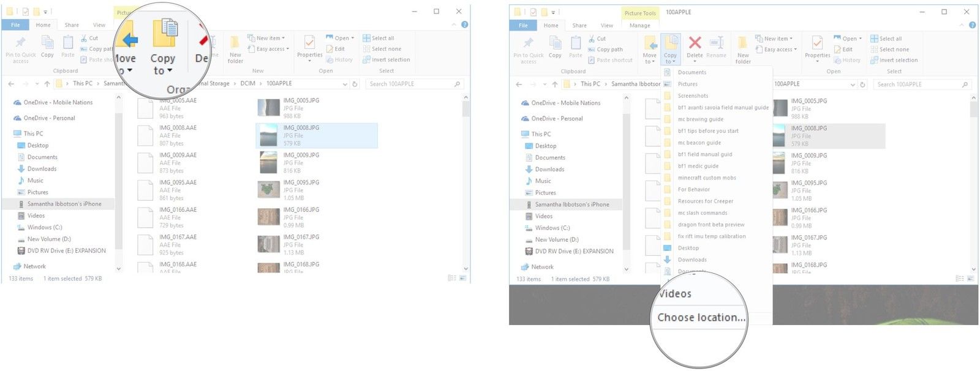Click the blue help icon in the left window

pyautogui.click(x=464, y=24)
